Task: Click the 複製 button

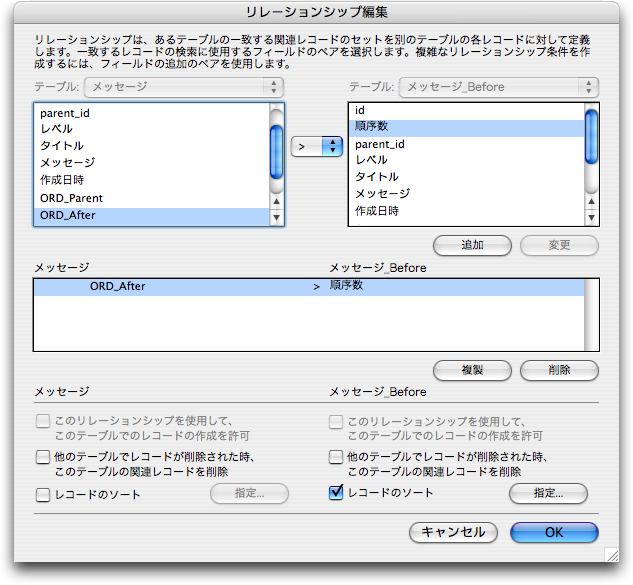Action: [472, 369]
